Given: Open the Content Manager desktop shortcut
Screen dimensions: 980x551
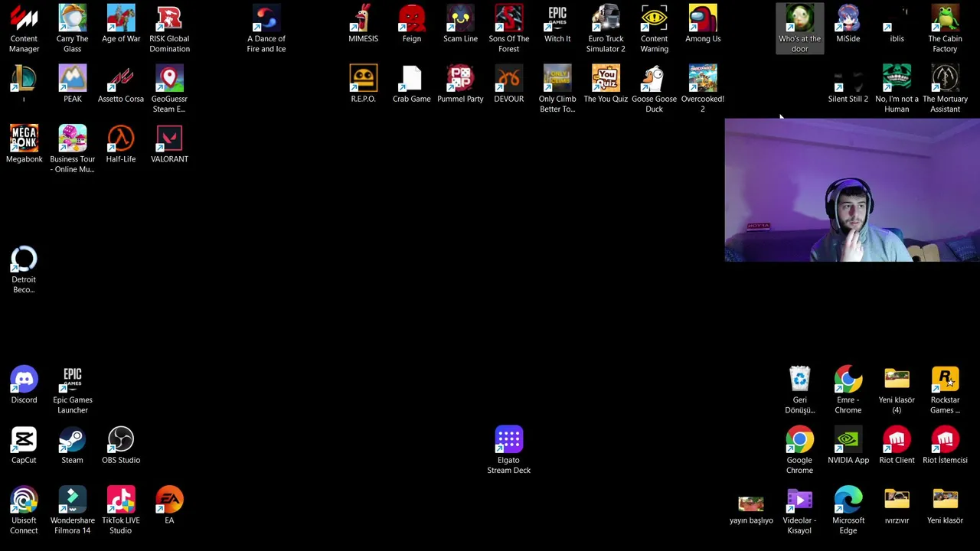Looking at the screenshot, I should [x=24, y=28].
